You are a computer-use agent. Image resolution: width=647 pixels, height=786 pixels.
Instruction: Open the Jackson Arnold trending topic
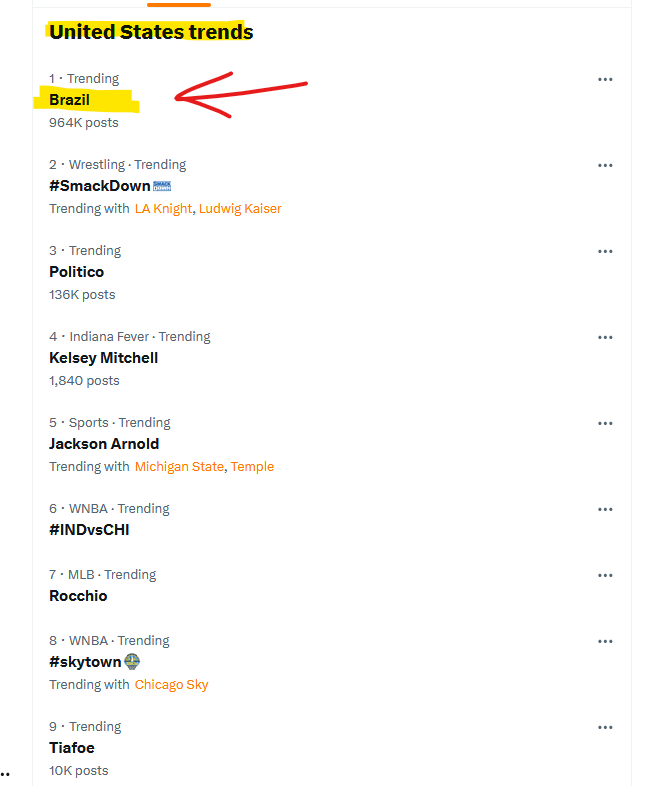click(x=104, y=444)
